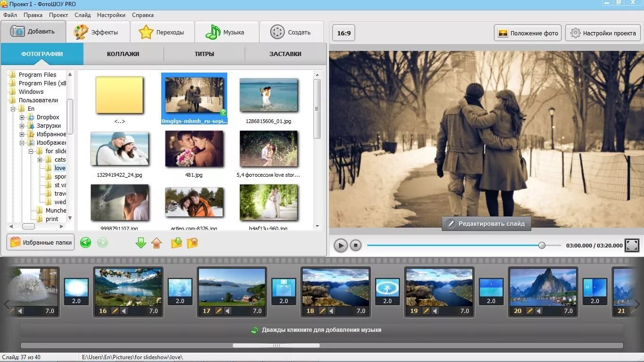Remove all photos folder-up arrow icon
The width and height of the screenshot is (644, 362).
coord(192,243)
